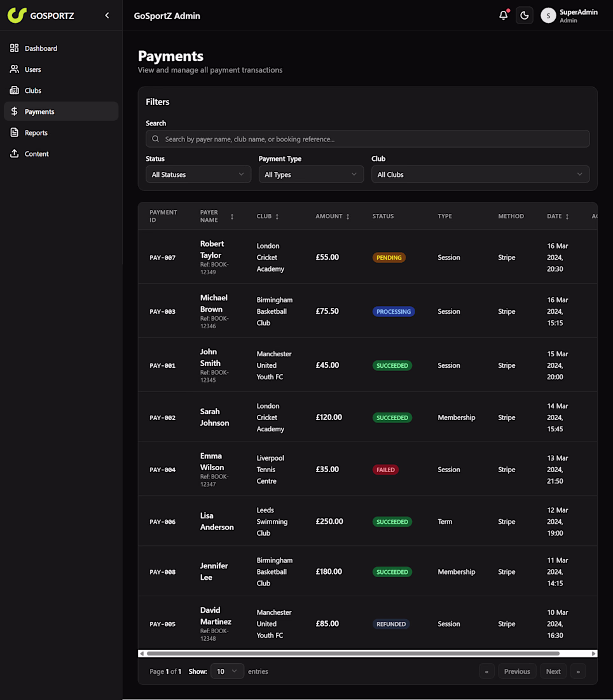This screenshot has height=700, width=613.
Task: Click payer name Sarah Johnson
Action: coord(214,417)
